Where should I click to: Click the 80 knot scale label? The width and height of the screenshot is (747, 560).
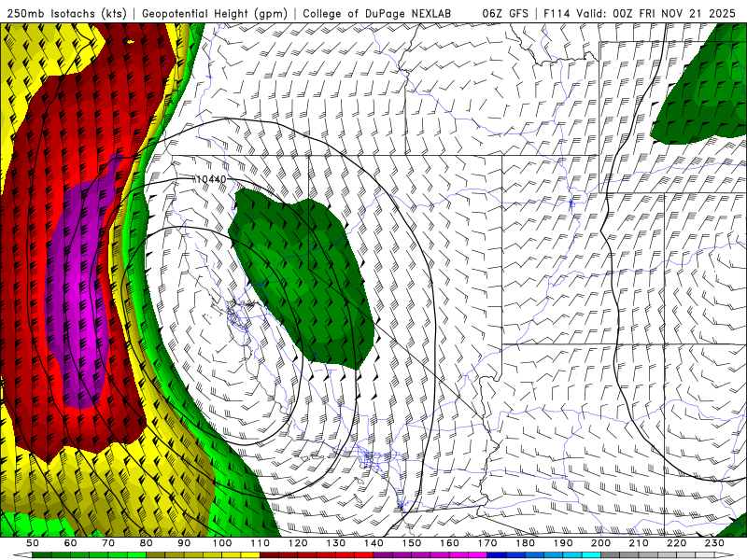pyautogui.click(x=147, y=543)
